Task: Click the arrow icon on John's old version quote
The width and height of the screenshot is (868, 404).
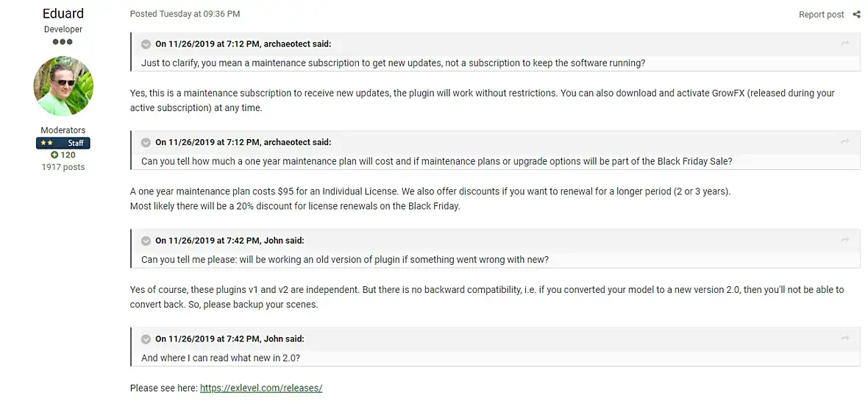Action: click(845, 241)
